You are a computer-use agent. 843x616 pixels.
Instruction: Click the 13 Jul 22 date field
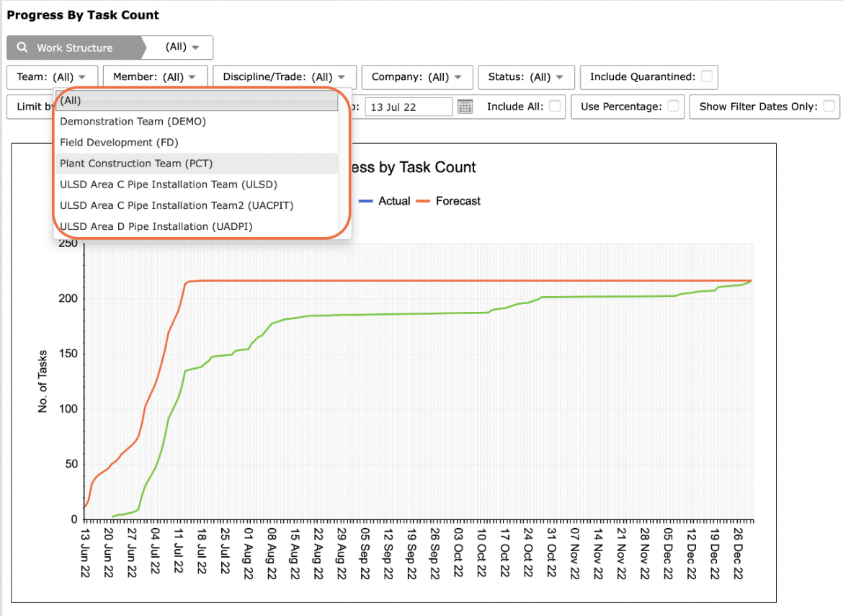click(409, 107)
